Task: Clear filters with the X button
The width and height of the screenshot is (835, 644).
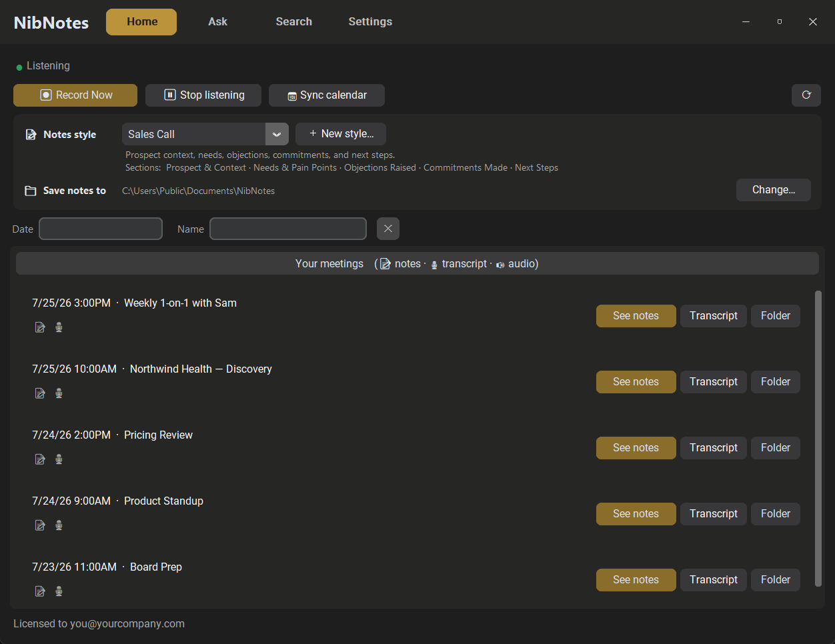Action: point(388,229)
